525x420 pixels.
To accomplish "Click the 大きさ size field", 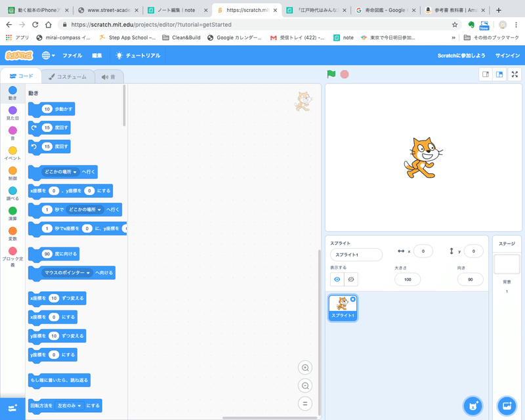I will 408,280.
